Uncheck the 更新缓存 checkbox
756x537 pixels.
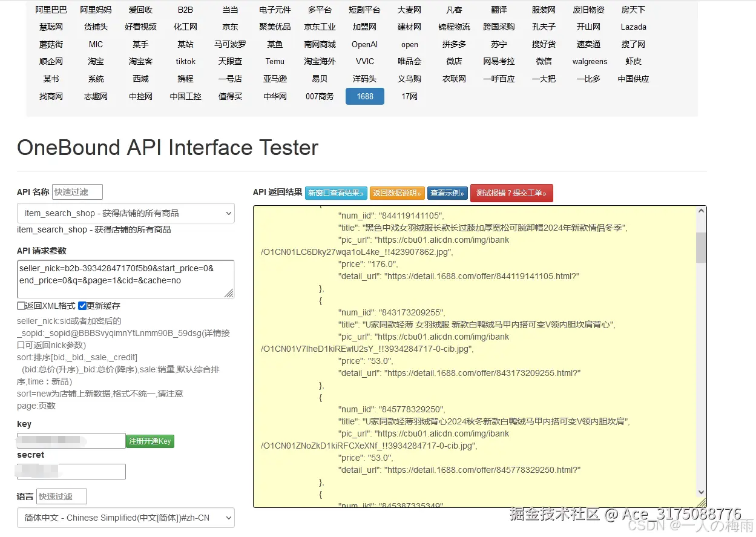[82, 306]
